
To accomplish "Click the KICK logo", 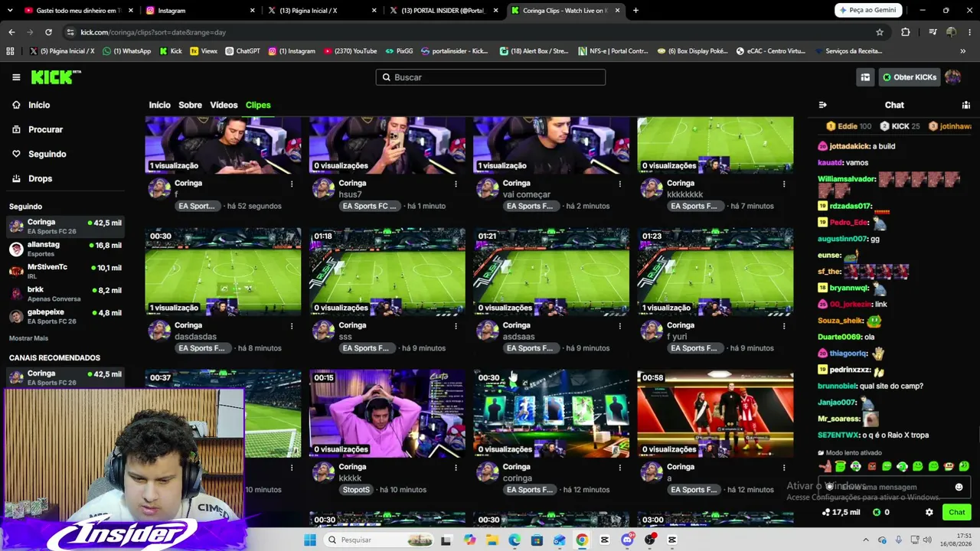I will [x=56, y=77].
